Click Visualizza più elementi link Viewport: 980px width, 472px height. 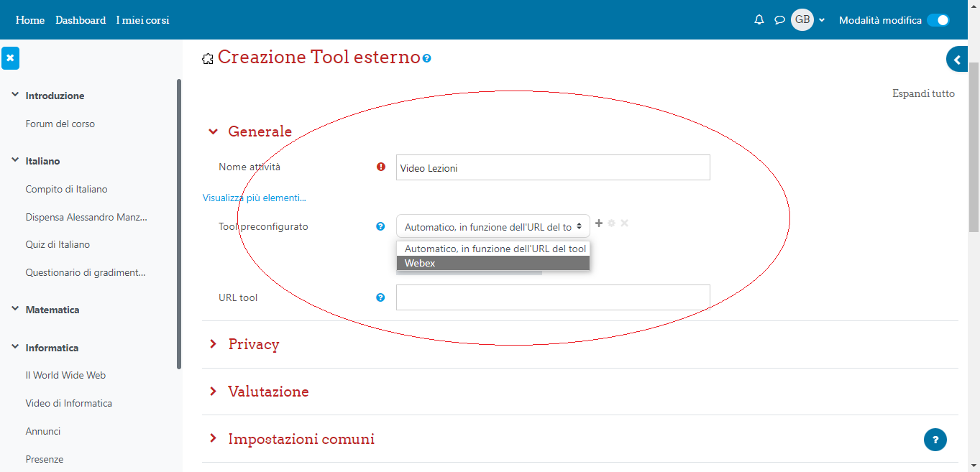pos(255,198)
